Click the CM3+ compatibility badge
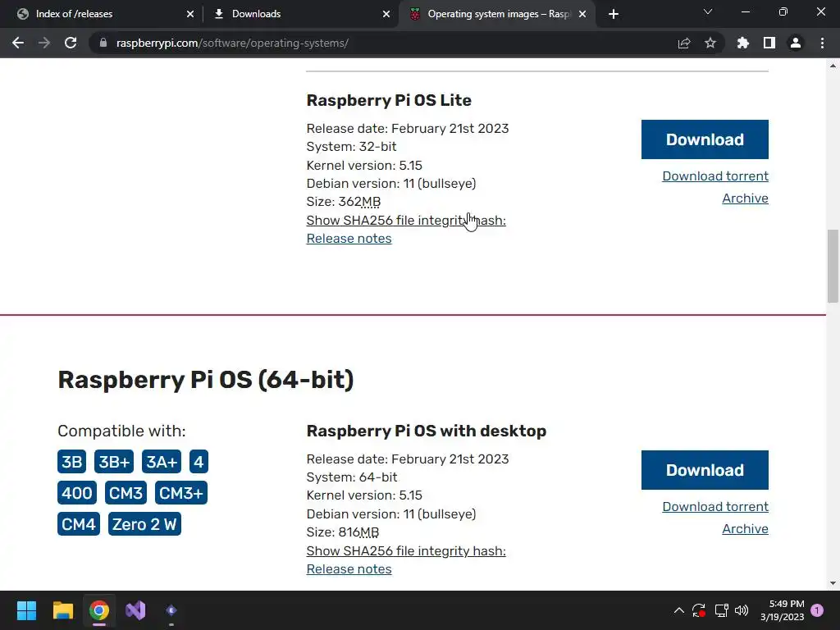 [x=181, y=493]
